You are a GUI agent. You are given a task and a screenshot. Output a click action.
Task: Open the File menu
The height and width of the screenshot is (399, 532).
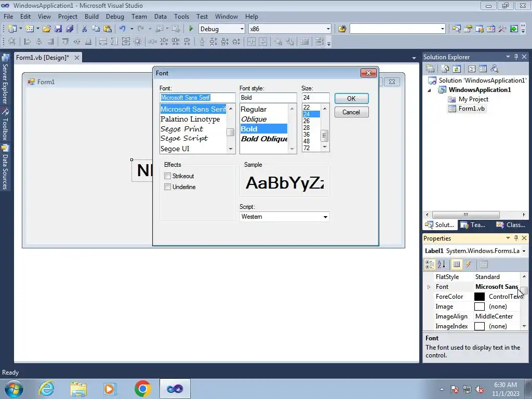click(8, 16)
